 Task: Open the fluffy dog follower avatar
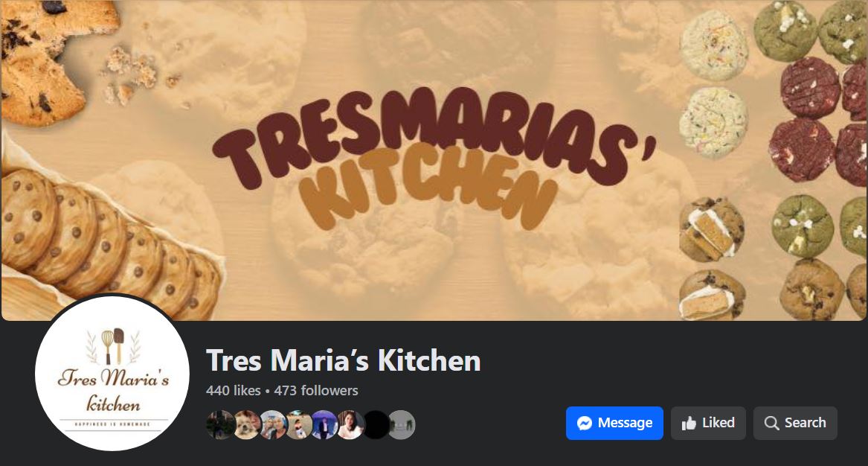[x=247, y=425]
